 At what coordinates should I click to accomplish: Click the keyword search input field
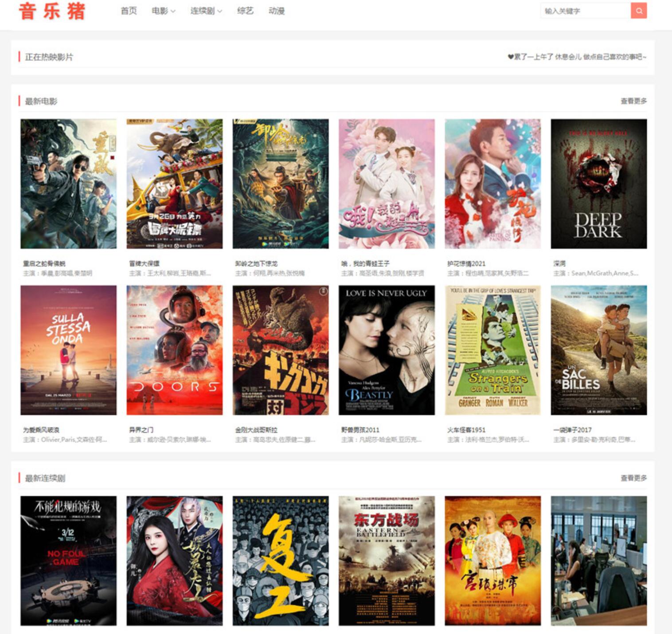coord(585,11)
